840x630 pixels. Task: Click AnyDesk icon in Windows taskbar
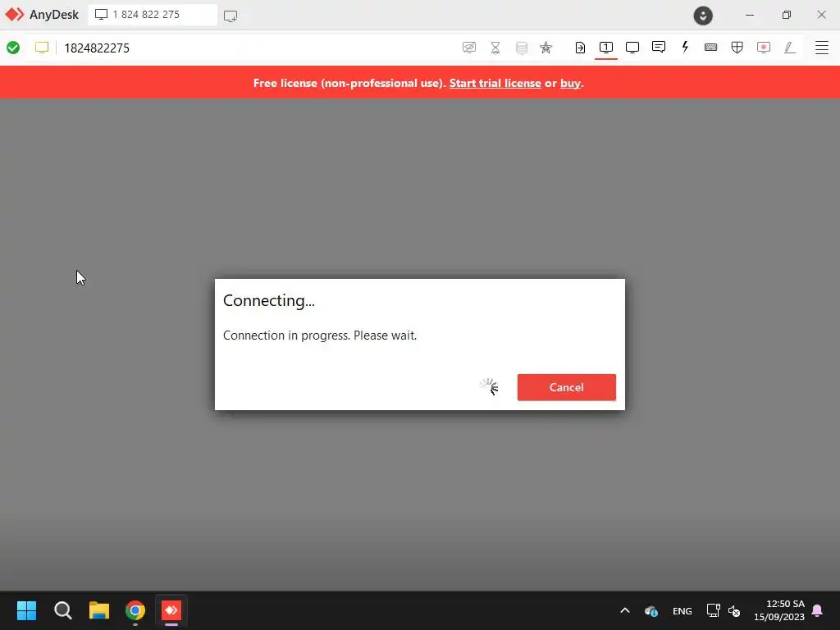pyautogui.click(x=171, y=610)
